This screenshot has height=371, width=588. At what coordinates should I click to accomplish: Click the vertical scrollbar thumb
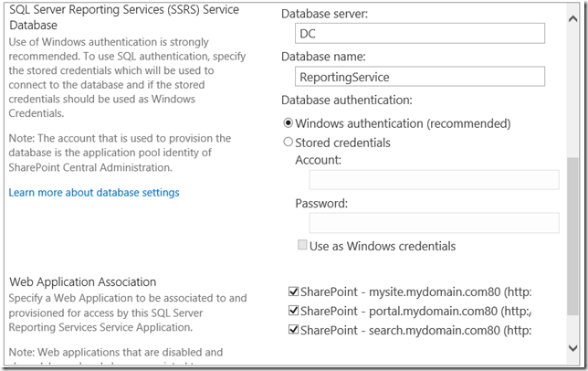pyautogui.click(x=573, y=247)
